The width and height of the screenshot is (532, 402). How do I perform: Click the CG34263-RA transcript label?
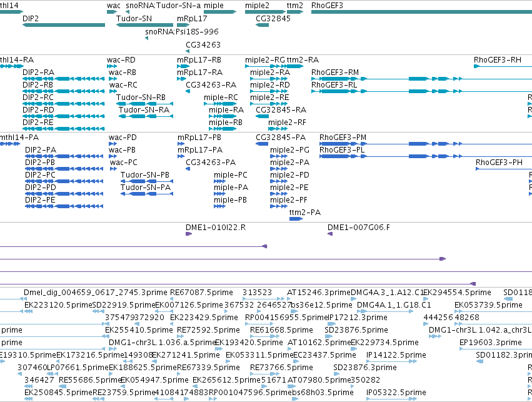pos(211,85)
